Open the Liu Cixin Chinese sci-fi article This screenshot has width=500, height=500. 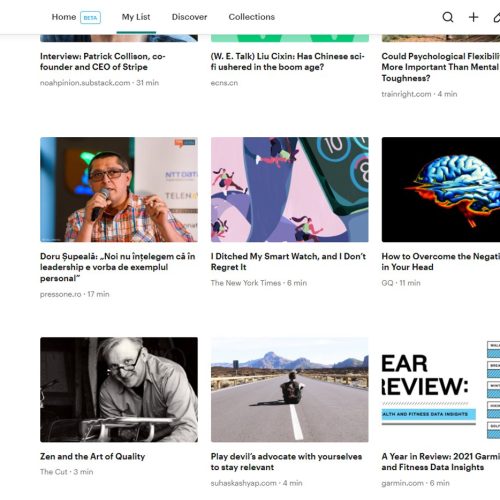[288, 62]
